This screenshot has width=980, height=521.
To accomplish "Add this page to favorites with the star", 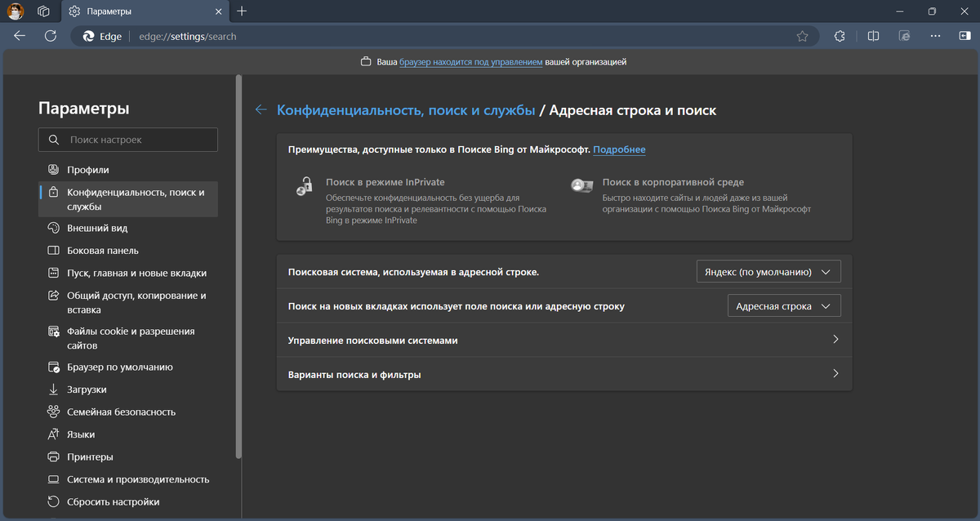I will pos(802,36).
